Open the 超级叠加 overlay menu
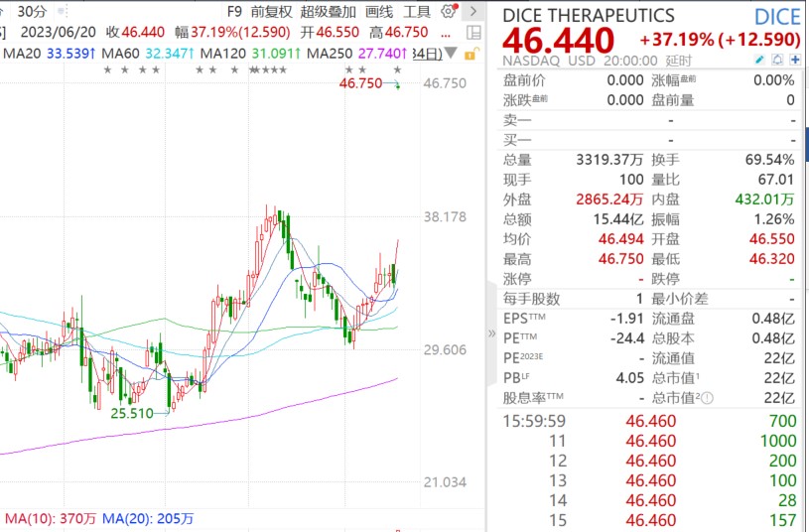809x532 pixels. (329, 11)
